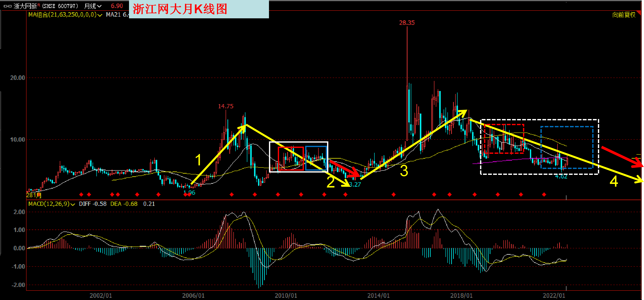
Task: Click the red 6.90 price value
Action: point(117,6)
